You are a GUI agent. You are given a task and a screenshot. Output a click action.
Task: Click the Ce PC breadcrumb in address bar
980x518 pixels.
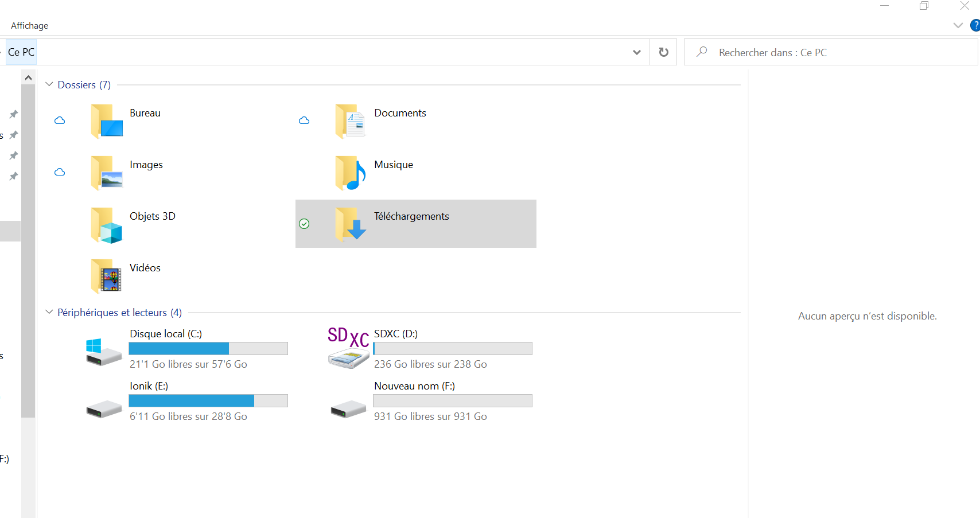point(21,52)
